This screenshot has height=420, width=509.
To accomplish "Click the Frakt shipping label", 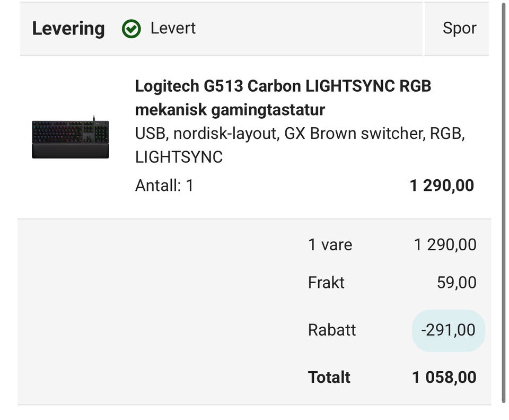I will coord(326,282).
